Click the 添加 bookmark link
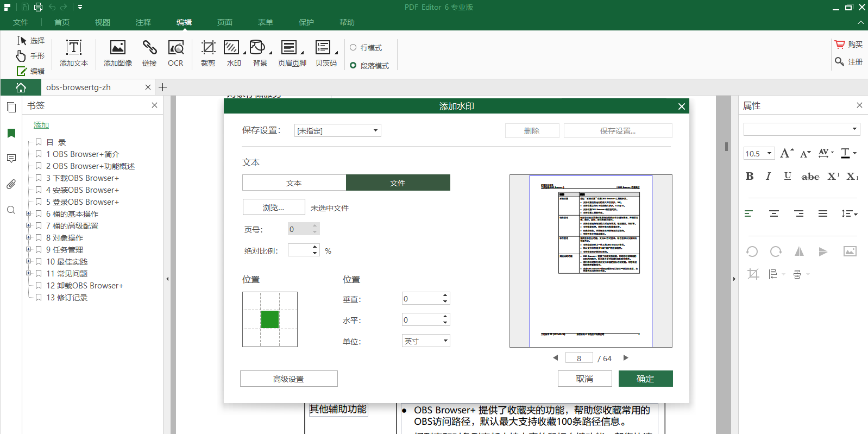Image resolution: width=868 pixels, height=434 pixels. click(x=41, y=125)
